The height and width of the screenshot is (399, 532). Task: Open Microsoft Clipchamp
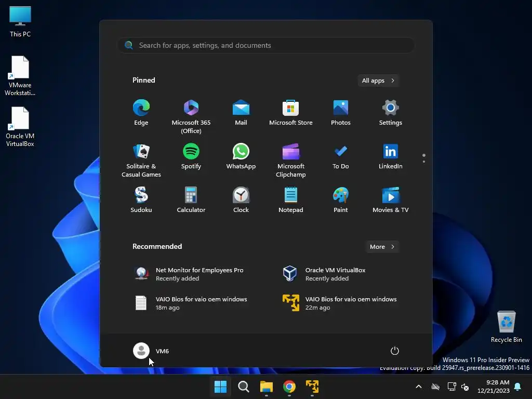(291, 160)
